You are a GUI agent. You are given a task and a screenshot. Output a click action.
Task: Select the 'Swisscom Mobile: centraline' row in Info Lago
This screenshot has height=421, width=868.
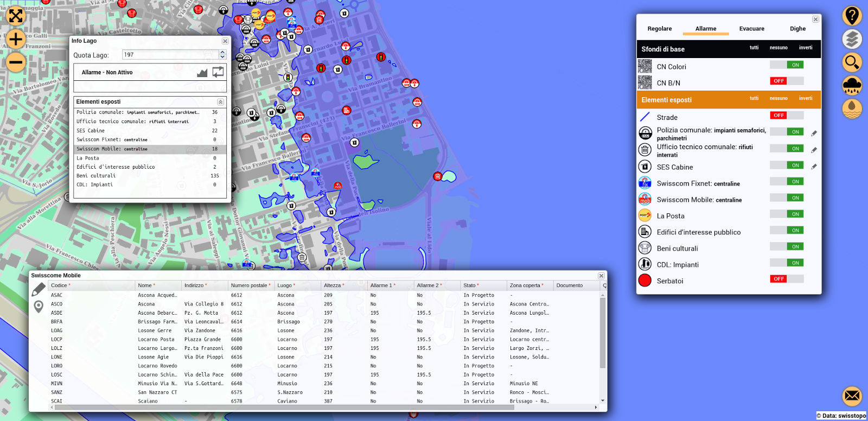tap(150, 149)
